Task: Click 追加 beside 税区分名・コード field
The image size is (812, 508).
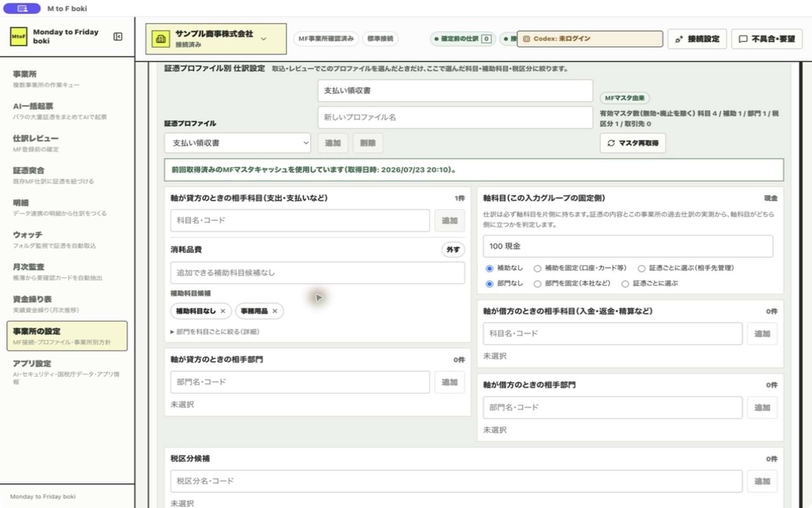Action: coord(762,481)
